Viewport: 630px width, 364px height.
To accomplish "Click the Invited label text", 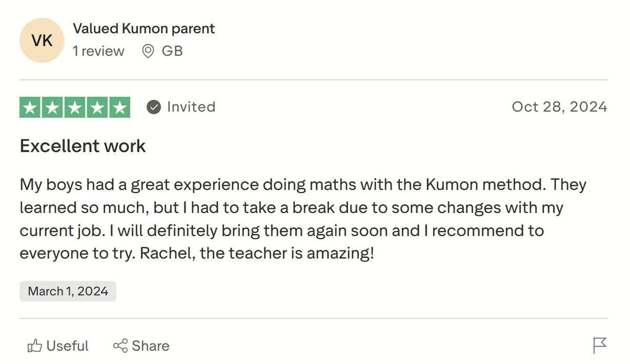I will (190, 107).
